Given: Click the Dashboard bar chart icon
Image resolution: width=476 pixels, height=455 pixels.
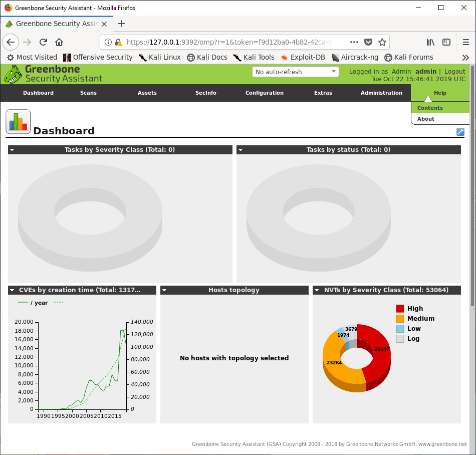Looking at the screenshot, I should point(18,122).
